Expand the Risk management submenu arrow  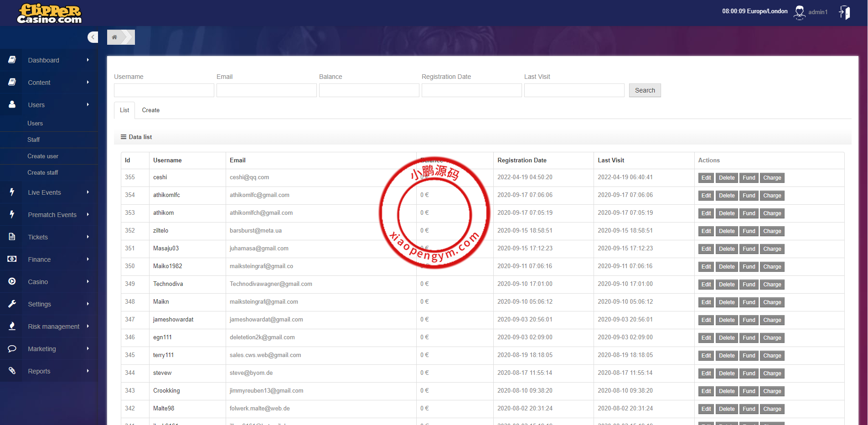pyautogui.click(x=88, y=327)
